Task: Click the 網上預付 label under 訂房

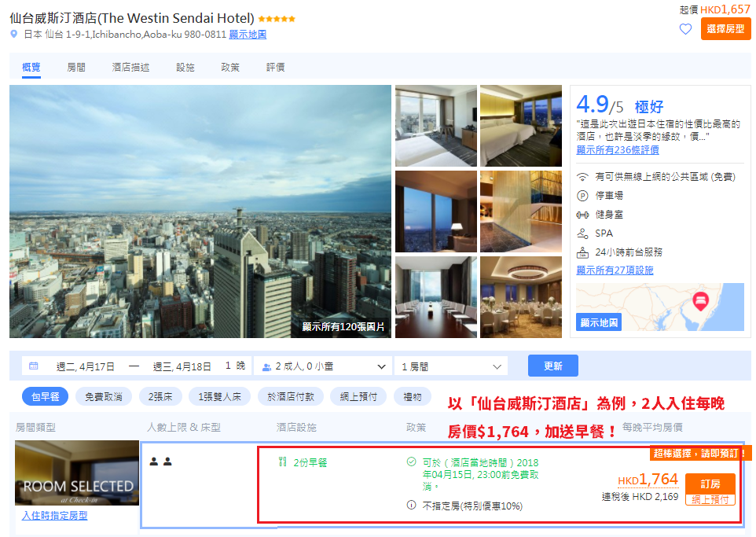Action: [710, 500]
